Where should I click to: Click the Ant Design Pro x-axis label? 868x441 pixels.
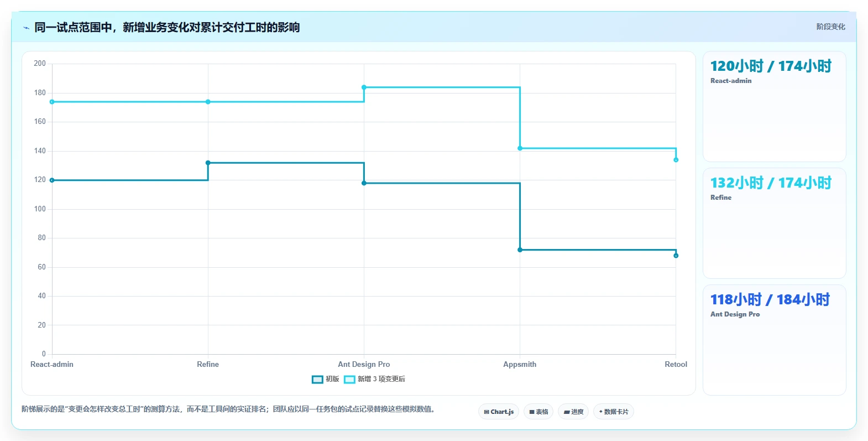pos(364,364)
